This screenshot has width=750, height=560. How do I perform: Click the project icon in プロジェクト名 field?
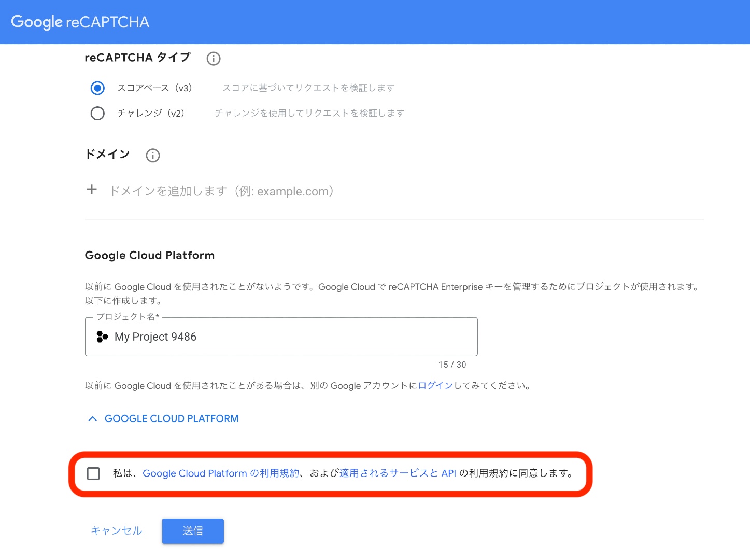(102, 337)
